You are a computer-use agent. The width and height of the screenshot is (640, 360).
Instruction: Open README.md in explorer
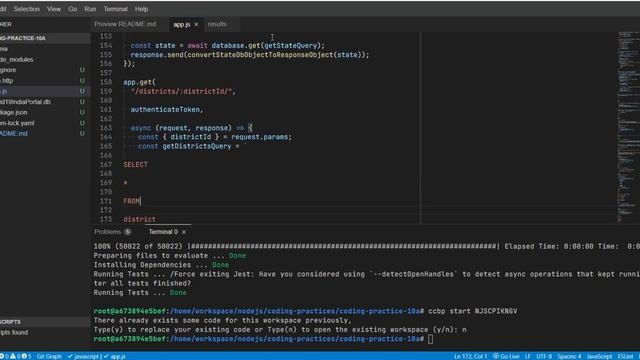pos(13,134)
